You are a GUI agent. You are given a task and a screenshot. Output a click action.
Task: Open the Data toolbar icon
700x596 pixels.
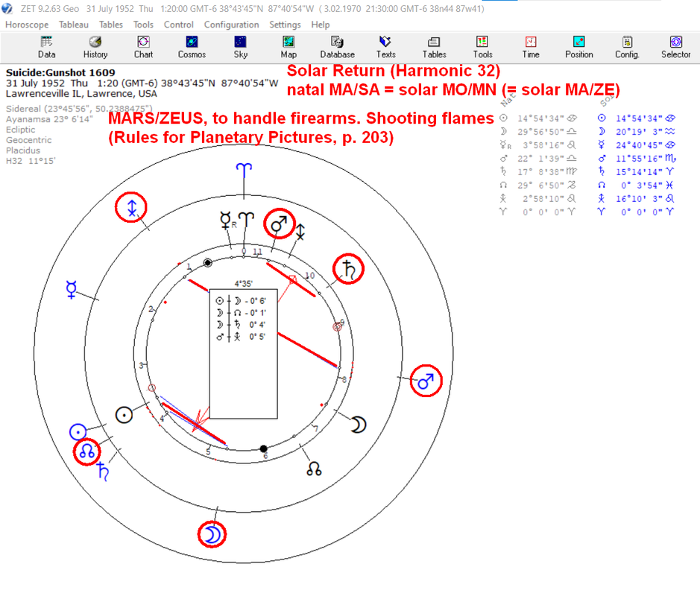click(x=46, y=47)
